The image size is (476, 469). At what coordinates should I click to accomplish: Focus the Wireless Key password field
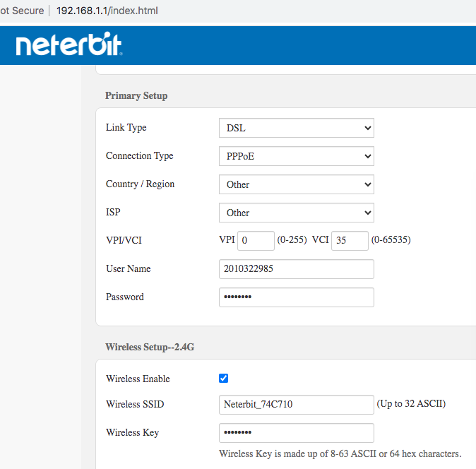(x=297, y=433)
